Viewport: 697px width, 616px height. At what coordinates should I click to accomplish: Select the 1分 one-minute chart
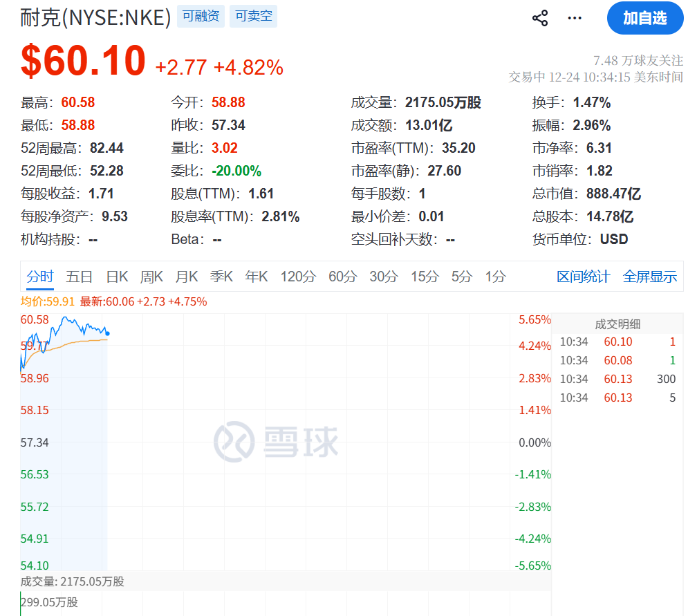coord(493,276)
